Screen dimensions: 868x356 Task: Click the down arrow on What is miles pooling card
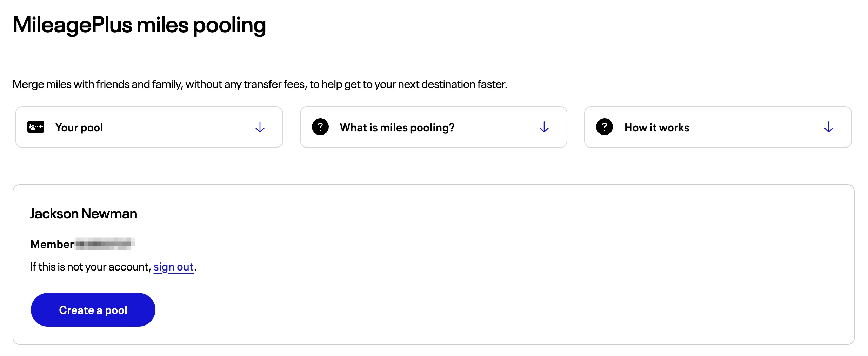544,127
